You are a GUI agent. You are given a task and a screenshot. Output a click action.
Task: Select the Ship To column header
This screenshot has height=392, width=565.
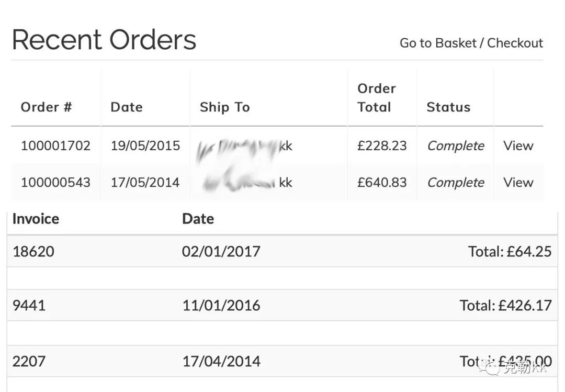[224, 107]
